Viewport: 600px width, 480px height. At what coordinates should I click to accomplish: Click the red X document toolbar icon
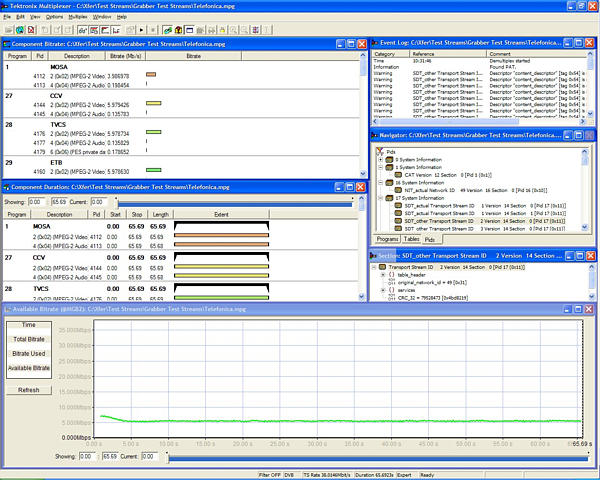point(29,30)
